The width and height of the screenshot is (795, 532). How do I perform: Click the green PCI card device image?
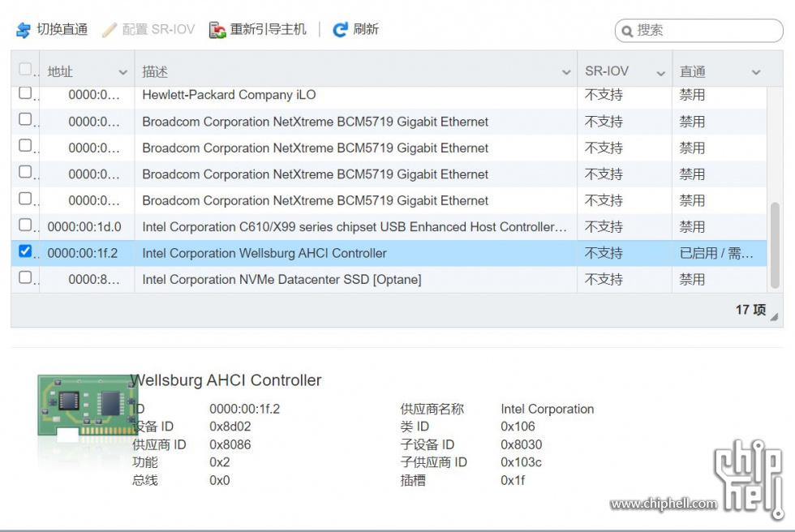pyautogui.click(x=88, y=405)
